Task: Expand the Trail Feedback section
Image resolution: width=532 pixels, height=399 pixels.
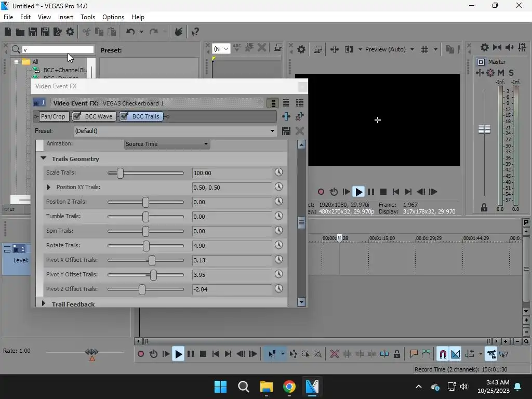Action: [x=44, y=303]
